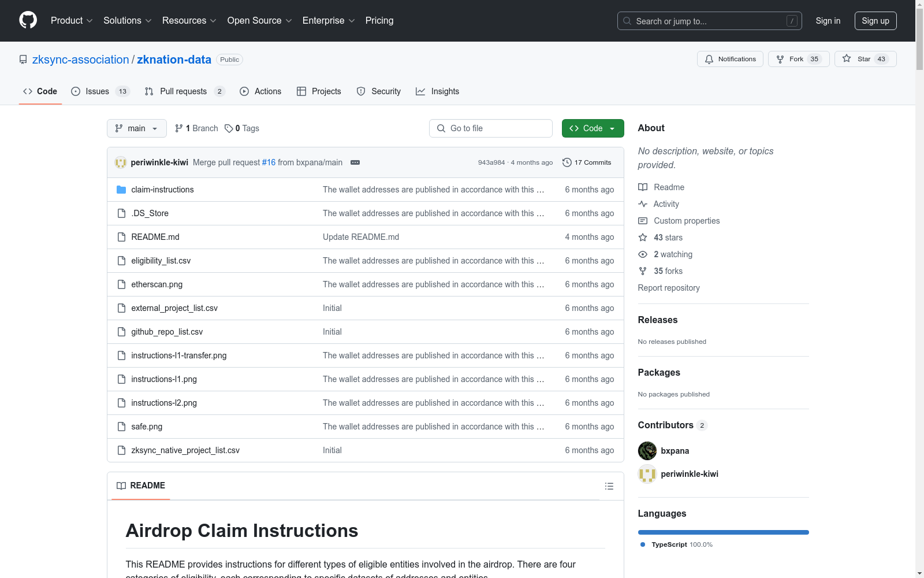Click the tag icon next to 0 Tags
The height and width of the screenshot is (578, 924).
tap(229, 128)
